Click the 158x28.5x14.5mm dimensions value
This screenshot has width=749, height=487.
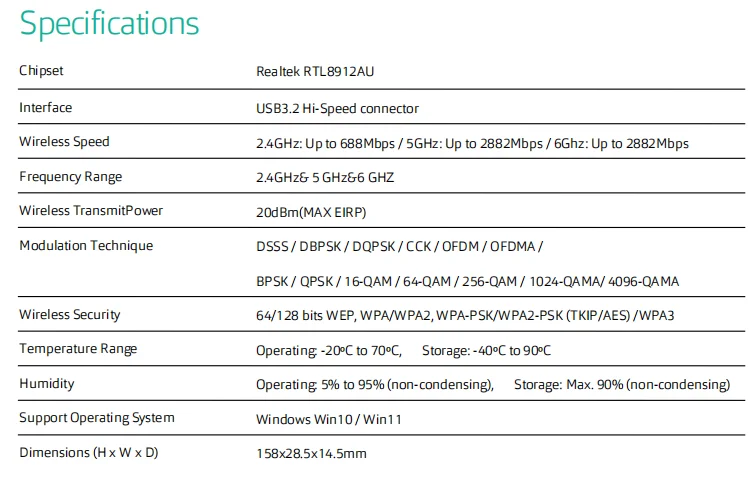[311, 454]
